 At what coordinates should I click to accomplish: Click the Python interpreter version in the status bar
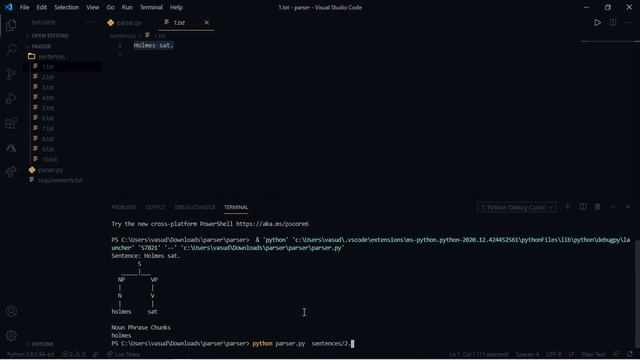[30, 354]
